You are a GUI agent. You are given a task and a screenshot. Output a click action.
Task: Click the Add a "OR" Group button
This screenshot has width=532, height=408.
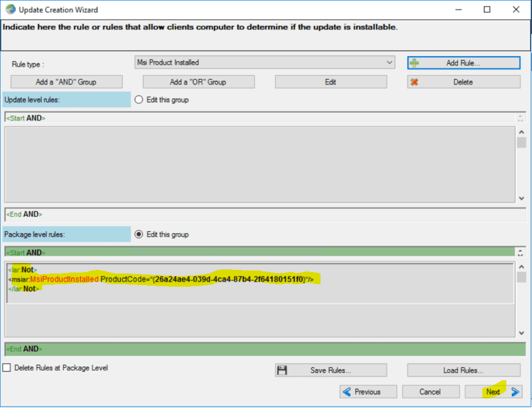198,81
